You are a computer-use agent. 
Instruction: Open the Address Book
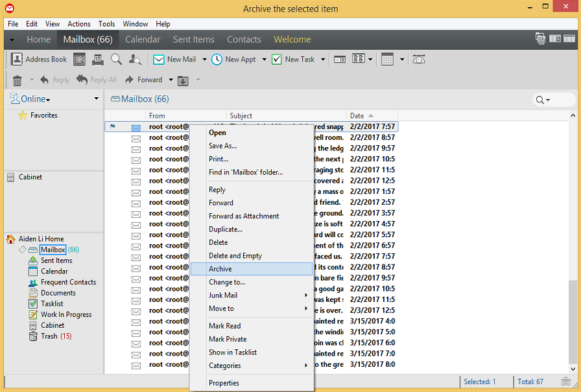coord(39,60)
